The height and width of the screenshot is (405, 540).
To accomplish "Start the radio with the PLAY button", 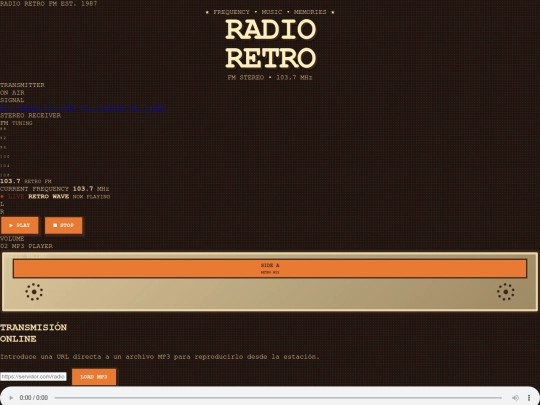I will [20, 225].
